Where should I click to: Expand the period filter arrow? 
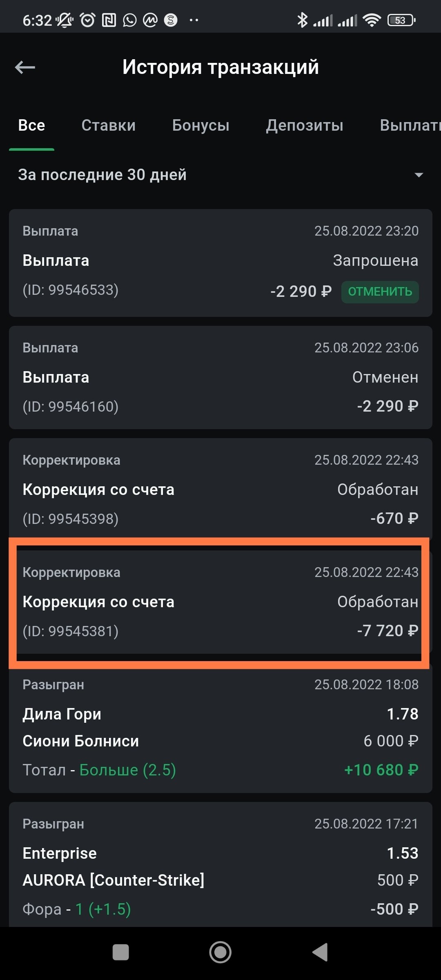(419, 175)
